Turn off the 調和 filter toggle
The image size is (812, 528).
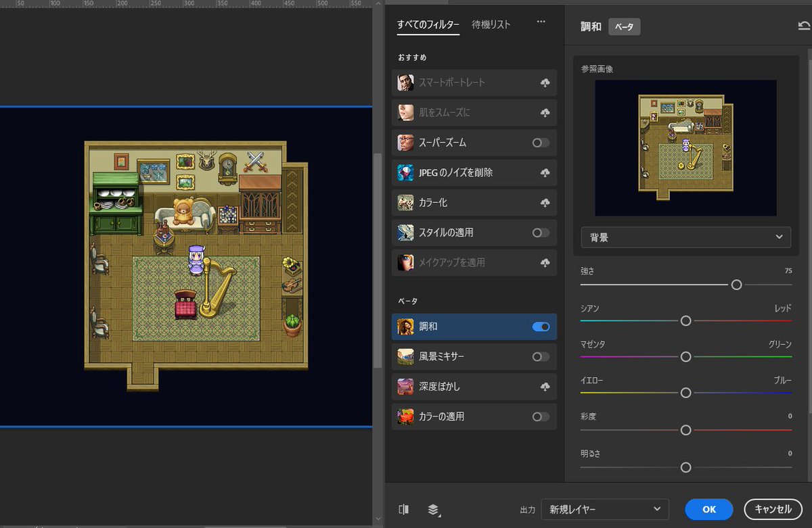point(541,327)
